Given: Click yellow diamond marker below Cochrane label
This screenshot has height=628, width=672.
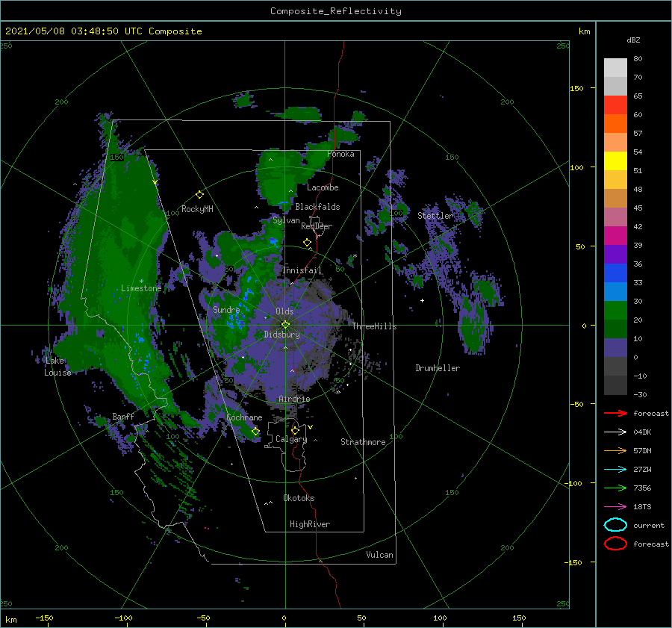Looking at the screenshot, I should [255, 432].
